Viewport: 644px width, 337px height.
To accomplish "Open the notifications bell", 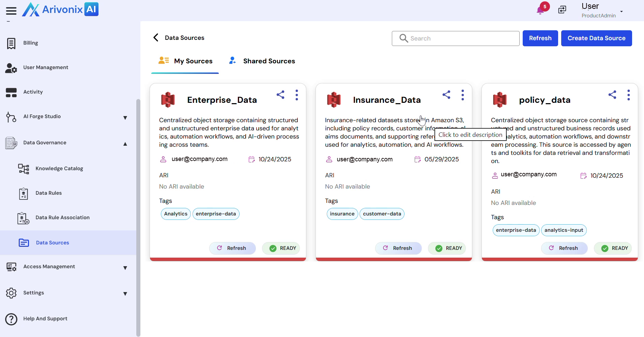I will point(540,10).
